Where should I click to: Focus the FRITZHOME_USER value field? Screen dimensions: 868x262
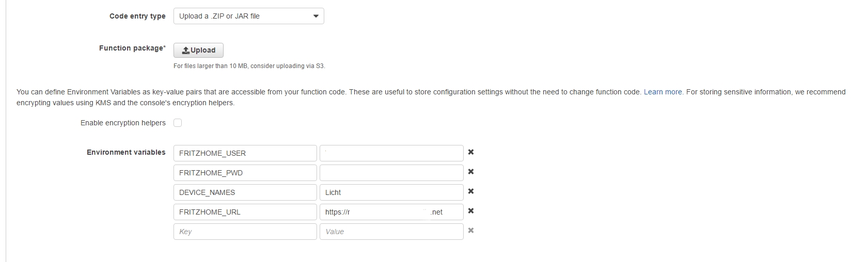(391, 153)
